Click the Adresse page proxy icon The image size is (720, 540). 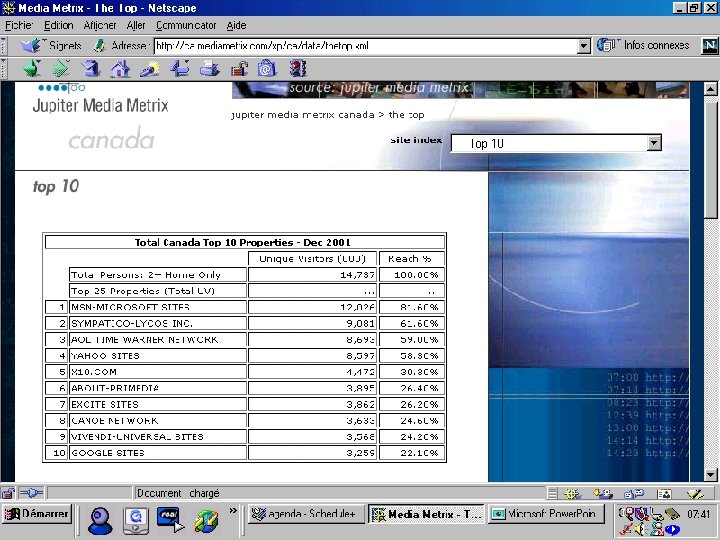pyautogui.click(x=100, y=45)
